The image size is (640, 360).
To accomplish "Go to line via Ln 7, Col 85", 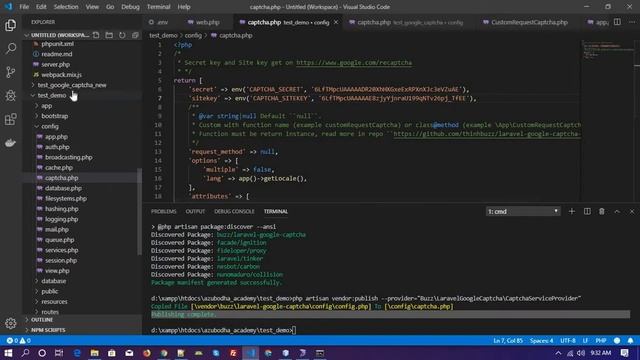I will [508, 340].
